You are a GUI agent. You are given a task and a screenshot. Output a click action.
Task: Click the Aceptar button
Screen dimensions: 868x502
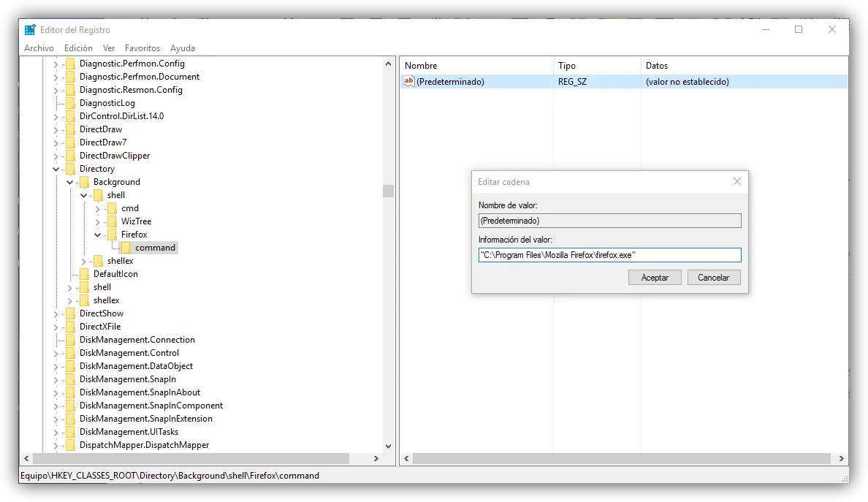pos(655,277)
